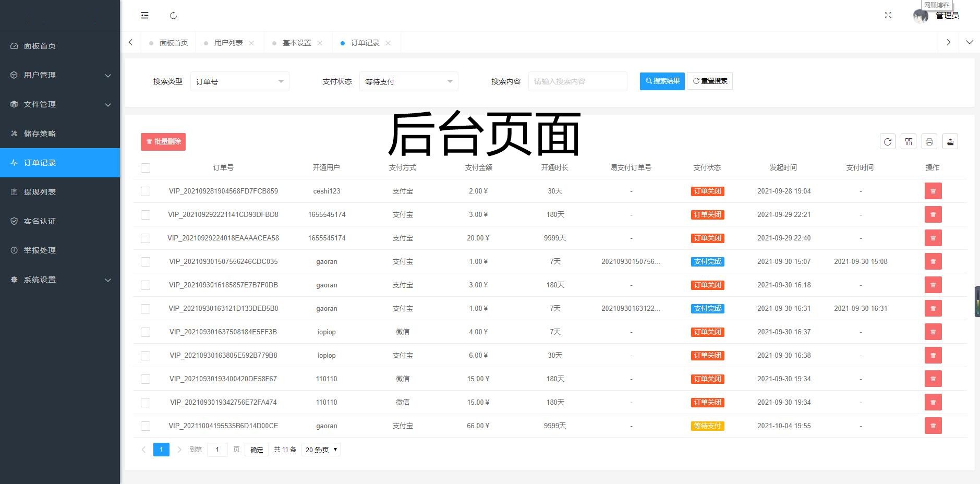This screenshot has width=980, height=484.
Task: Delete order VIP_202109292221141CD93DFBD8
Action: [x=933, y=214]
